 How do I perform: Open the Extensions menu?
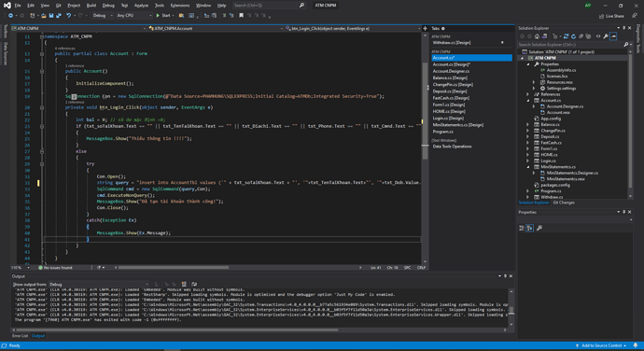tap(180, 6)
